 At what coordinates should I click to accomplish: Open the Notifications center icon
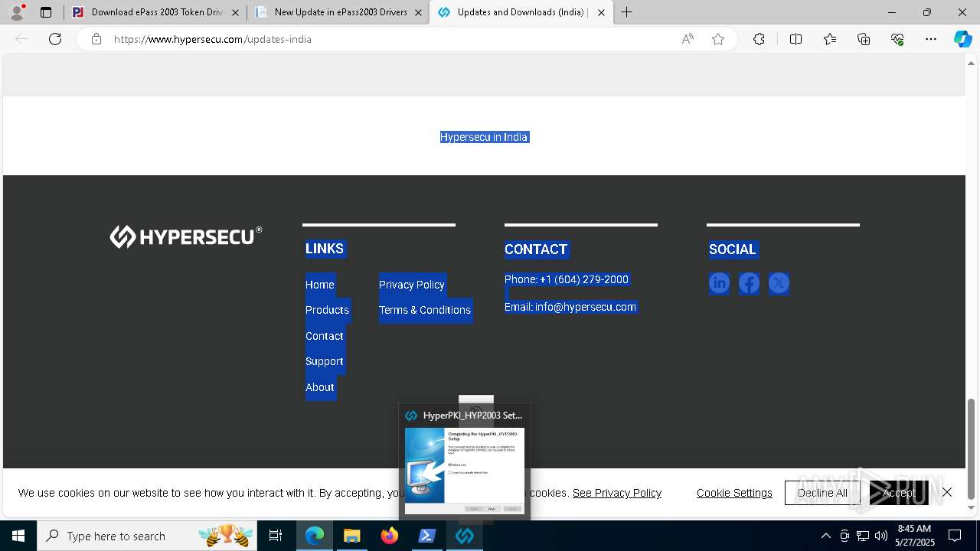coord(955,536)
